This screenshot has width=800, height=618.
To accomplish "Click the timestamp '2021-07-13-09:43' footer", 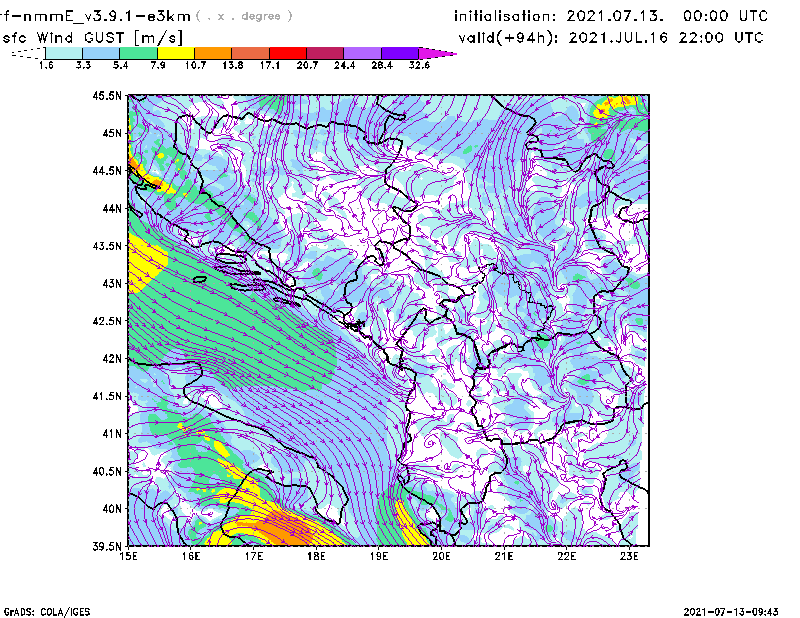I will point(731,612).
